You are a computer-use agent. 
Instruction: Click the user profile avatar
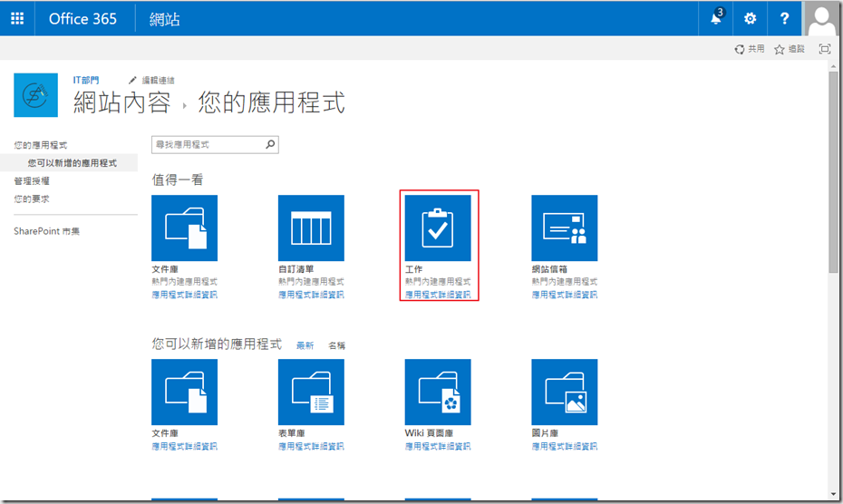(822, 18)
